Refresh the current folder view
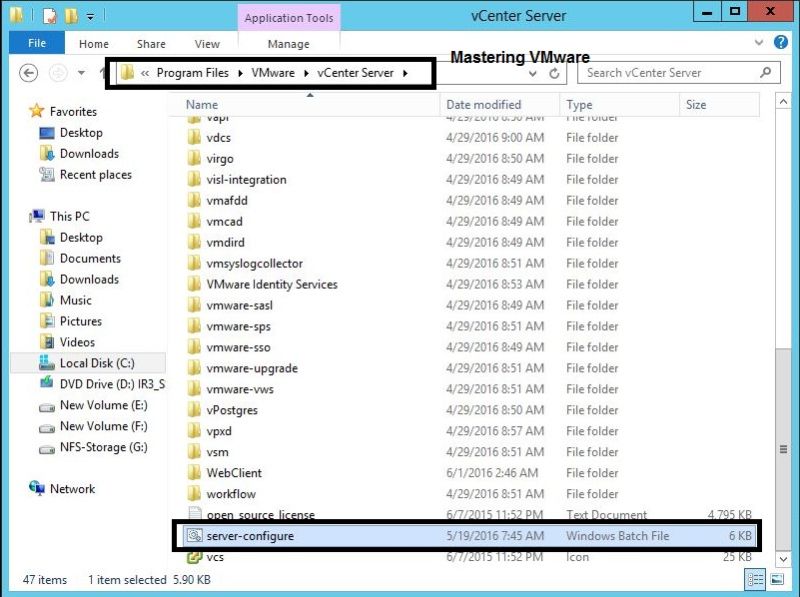This screenshot has width=800, height=597. tap(556, 72)
